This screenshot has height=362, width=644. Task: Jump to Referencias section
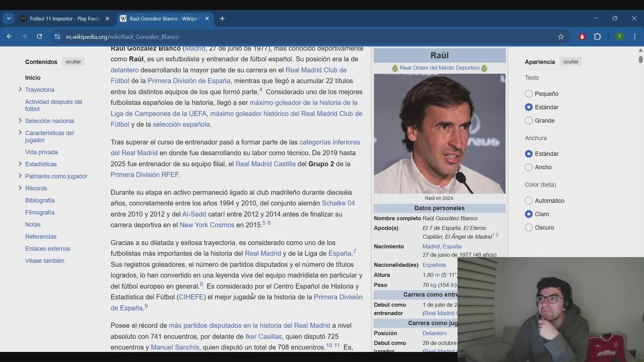[41, 237]
